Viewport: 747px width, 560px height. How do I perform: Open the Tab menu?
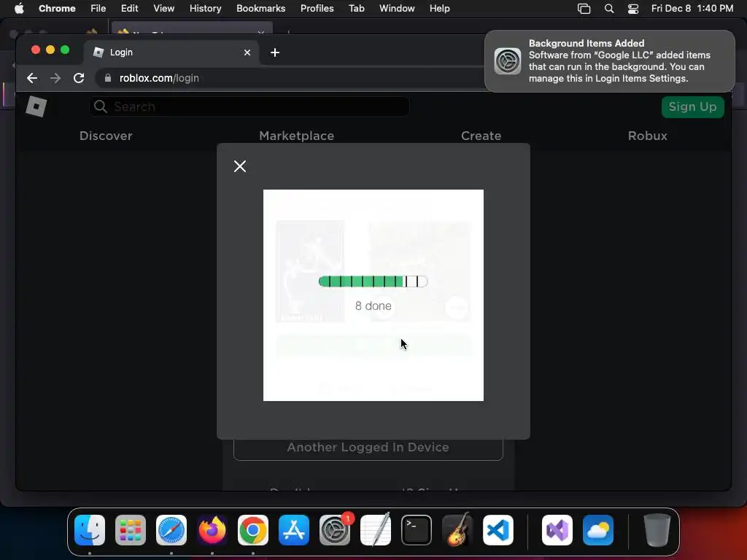point(356,8)
